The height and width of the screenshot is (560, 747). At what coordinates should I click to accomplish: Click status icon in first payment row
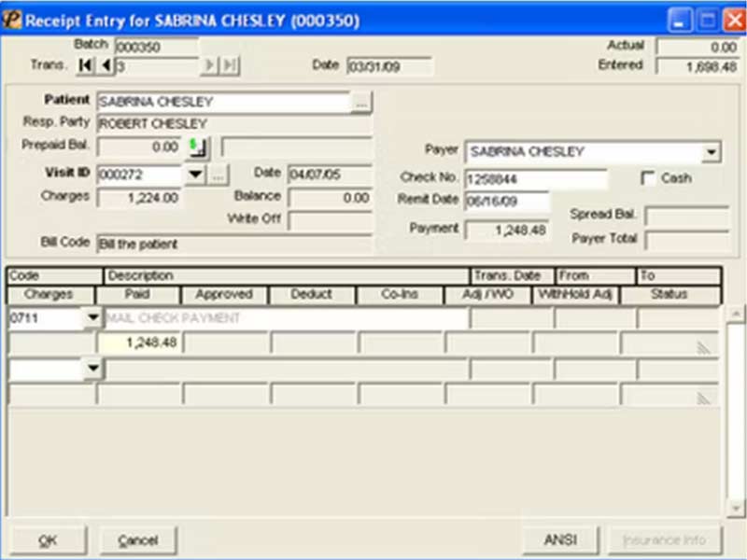coord(704,348)
